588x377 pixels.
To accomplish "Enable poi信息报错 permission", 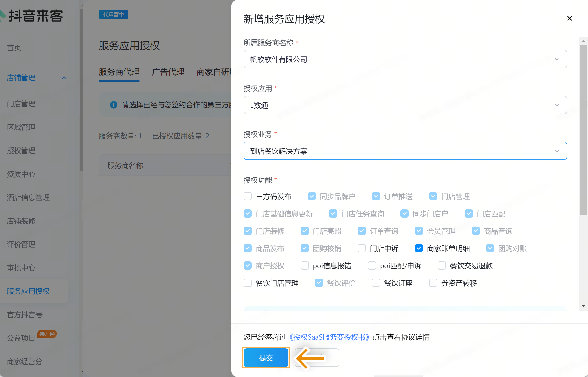I will click(x=304, y=265).
